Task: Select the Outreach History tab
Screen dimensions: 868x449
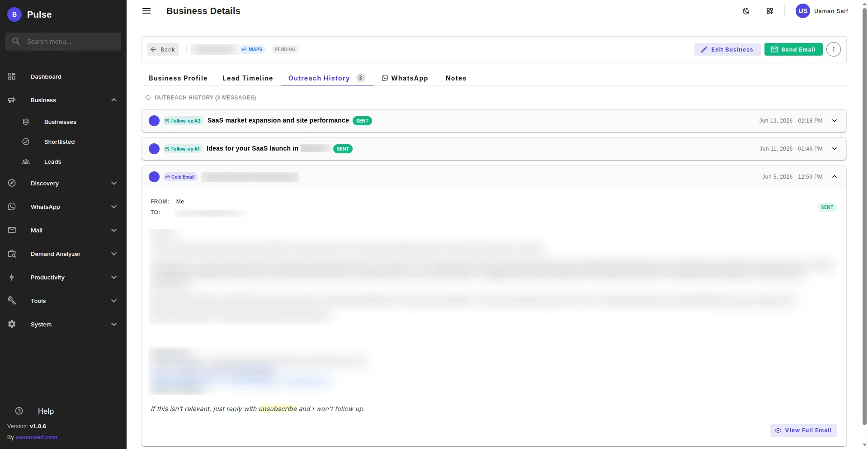Action: (x=327, y=78)
